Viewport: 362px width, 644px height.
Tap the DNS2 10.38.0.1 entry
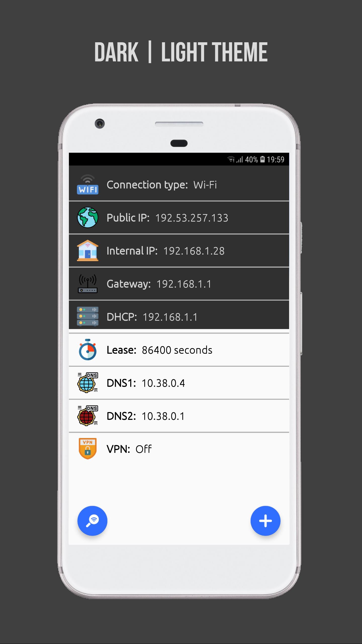click(x=179, y=416)
